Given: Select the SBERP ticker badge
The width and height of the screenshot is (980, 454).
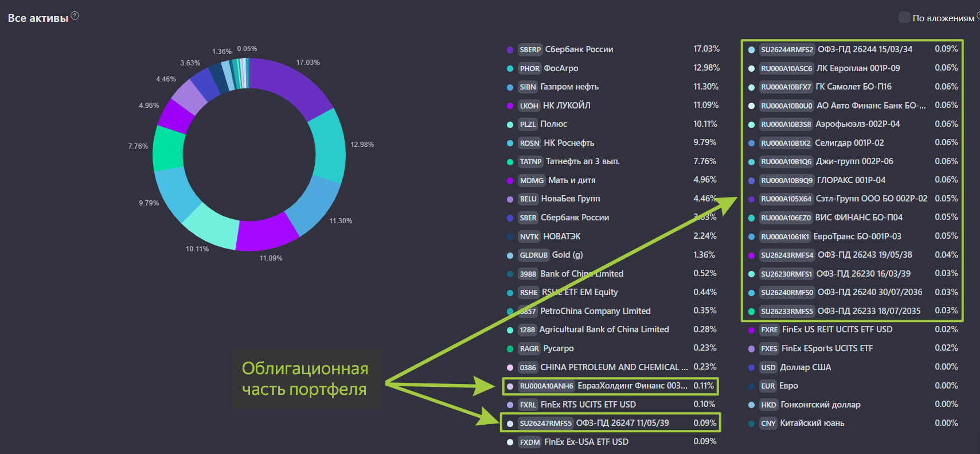Looking at the screenshot, I should pyautogui.click(x=530, y=50).
